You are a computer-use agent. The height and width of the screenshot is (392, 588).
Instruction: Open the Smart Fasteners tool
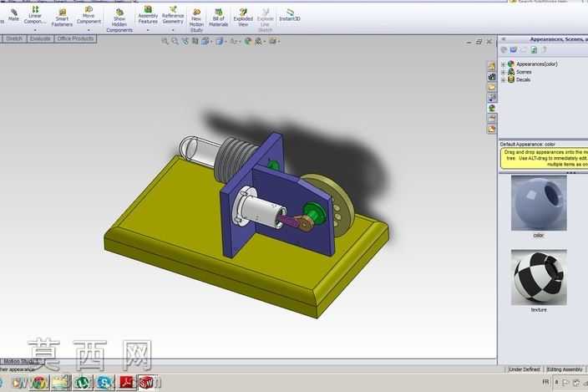click(x=62, y=18)
